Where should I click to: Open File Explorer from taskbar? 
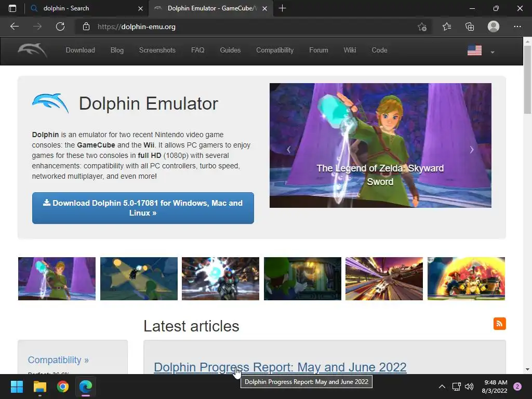(x=39, y=387)
